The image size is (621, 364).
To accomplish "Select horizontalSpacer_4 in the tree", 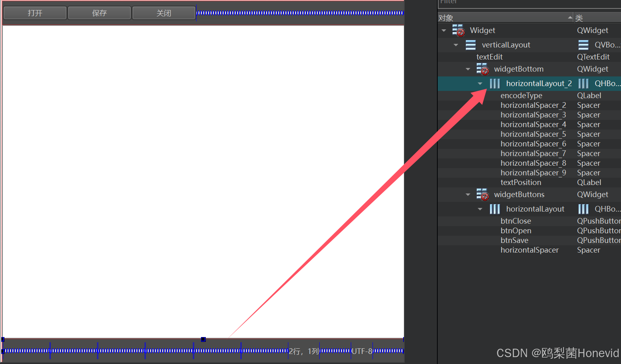I will [x=533, y=125].
